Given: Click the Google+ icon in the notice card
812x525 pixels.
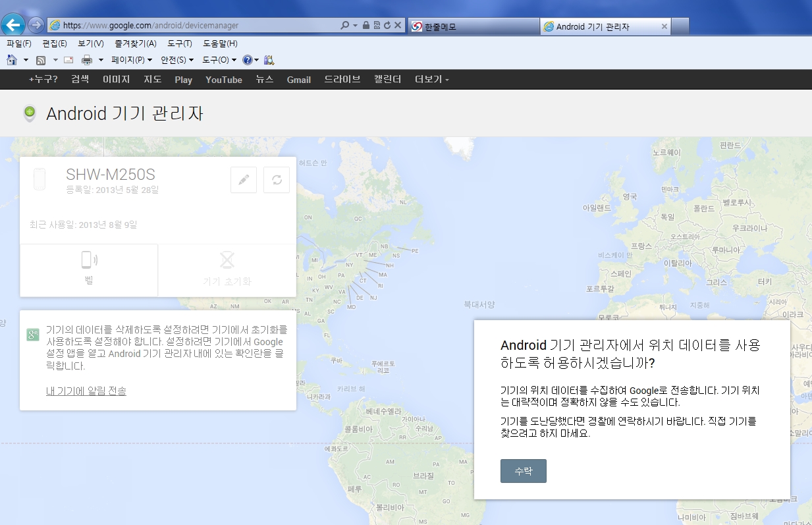Looking at the screenshot, I should [34, 334].
